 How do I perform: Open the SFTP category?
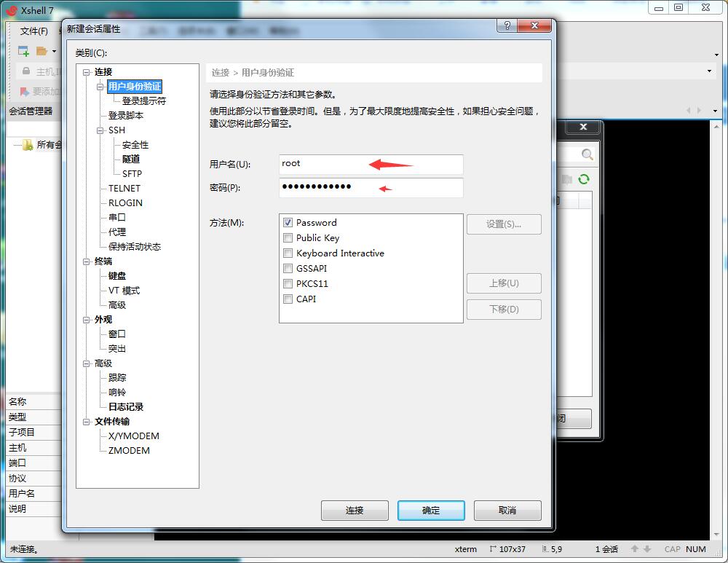(132, 174)
